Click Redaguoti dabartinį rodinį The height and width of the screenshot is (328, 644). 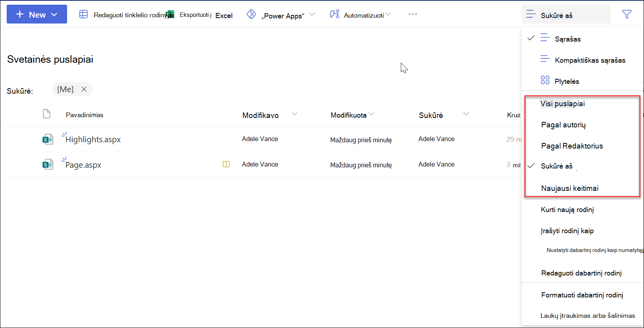[x=582, y=273]
